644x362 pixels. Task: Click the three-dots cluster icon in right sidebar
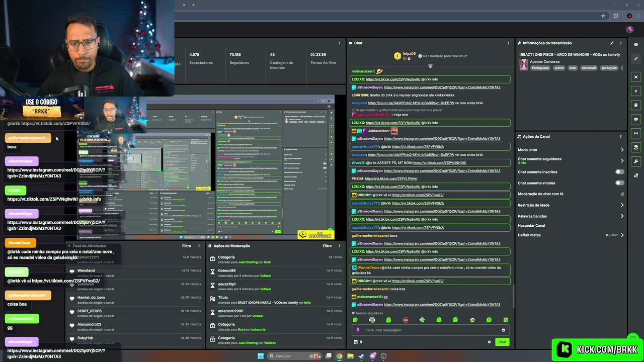pos(636,175)
